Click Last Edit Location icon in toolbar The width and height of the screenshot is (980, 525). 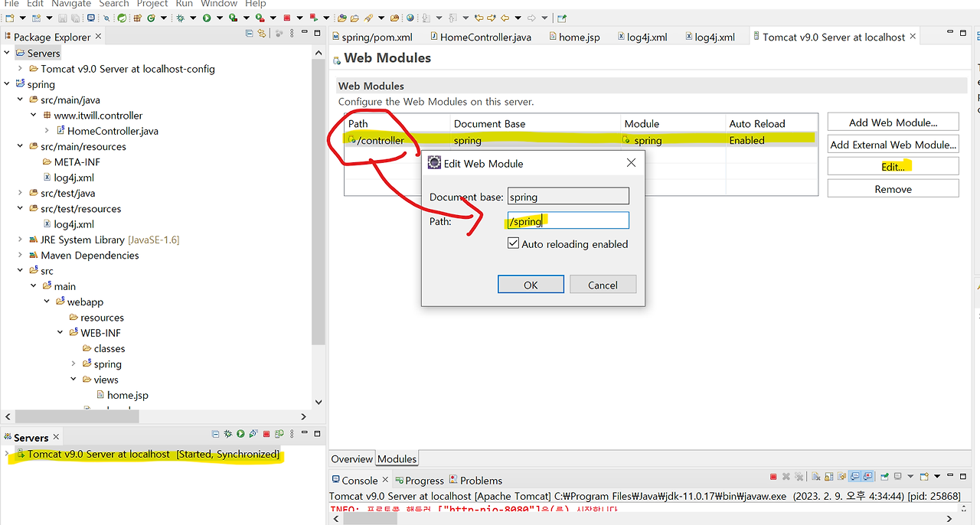[479, 18]
